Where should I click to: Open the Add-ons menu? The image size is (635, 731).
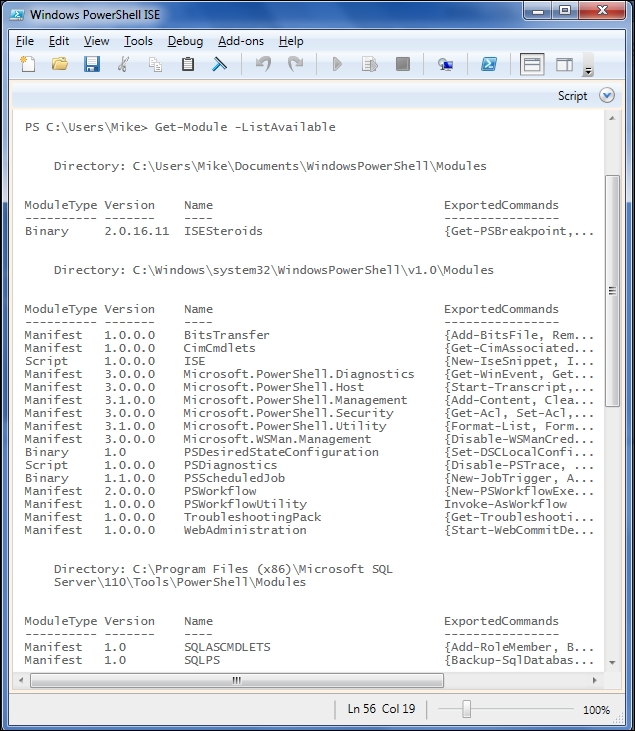pos(241,41)
